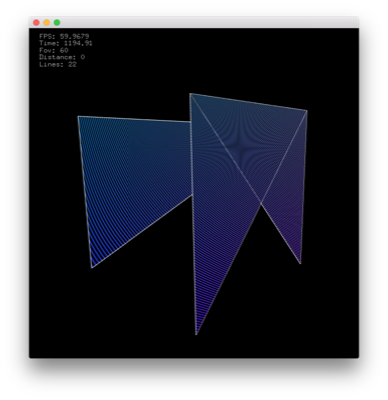This screenshot has width=388, height=400.
Task: Click the window title bar
Action: tap(194, 23)
